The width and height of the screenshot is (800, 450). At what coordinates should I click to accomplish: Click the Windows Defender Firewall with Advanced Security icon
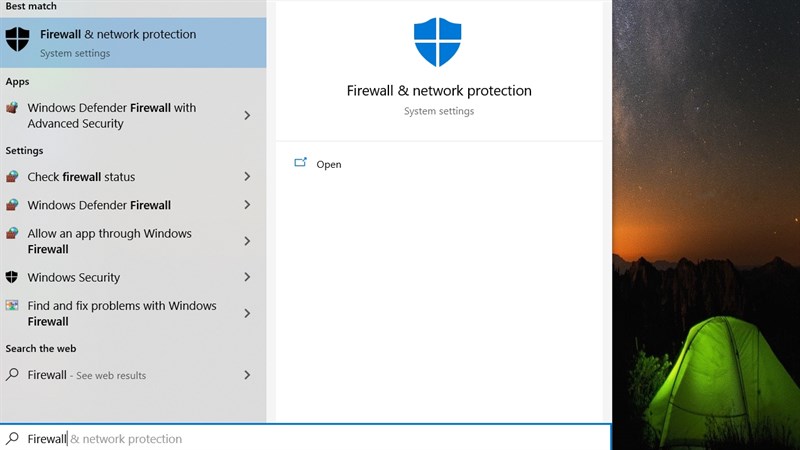click(x=12, y=108)
